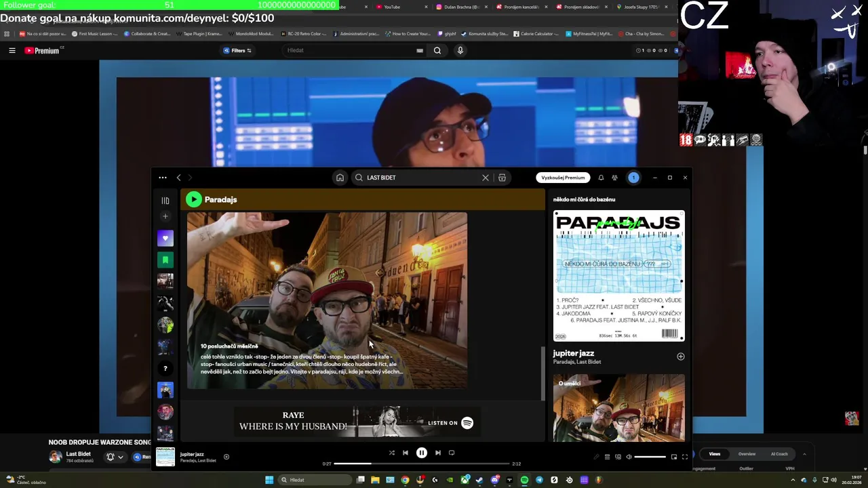The width and height of the screenshot is (868, 488).
Task: Open the RAYE Where Is My Husband ad
Action: pos(357,422)
